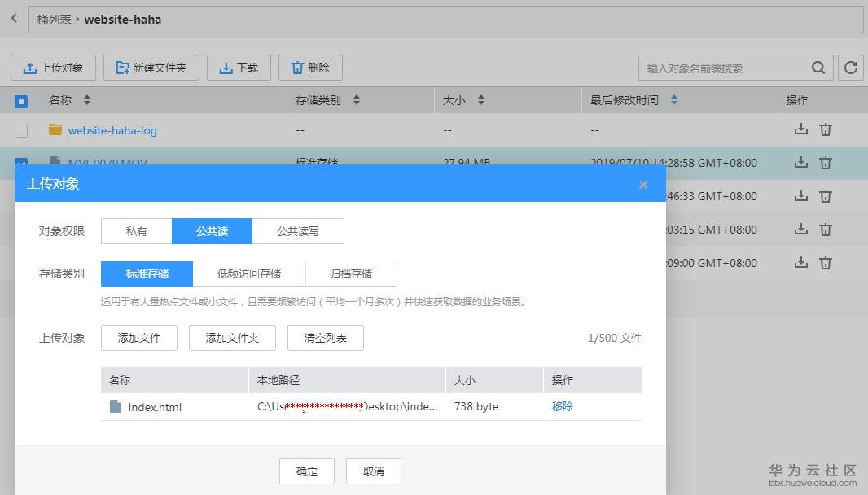Select the 公共读写 permission option
Screen dimensions: 868x495
(x=299, y=231)
